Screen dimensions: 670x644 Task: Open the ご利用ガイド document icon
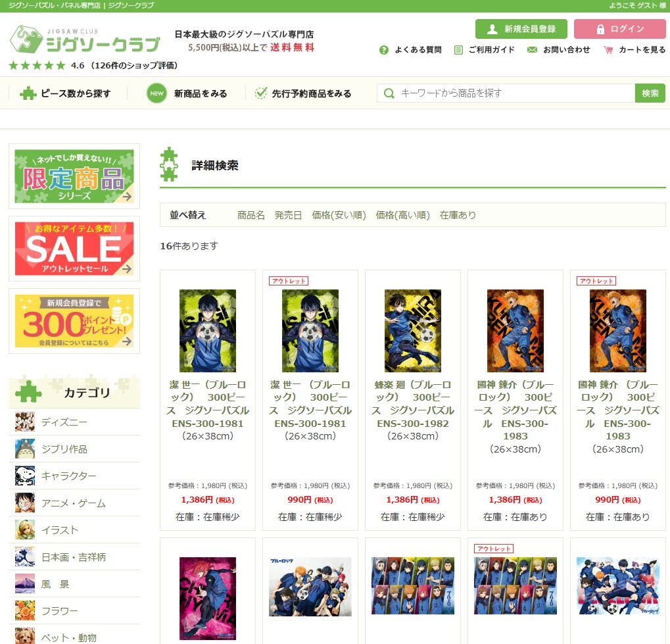[x=458, y=50]
